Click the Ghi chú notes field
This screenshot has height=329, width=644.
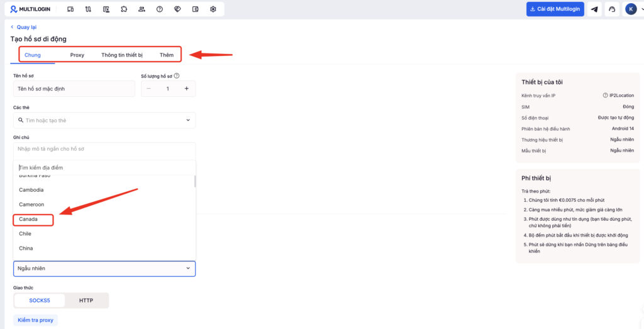104,150
